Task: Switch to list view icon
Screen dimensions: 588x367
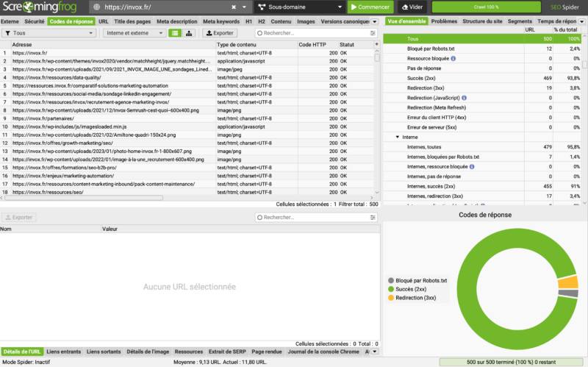Action: [x=175, y=33]
